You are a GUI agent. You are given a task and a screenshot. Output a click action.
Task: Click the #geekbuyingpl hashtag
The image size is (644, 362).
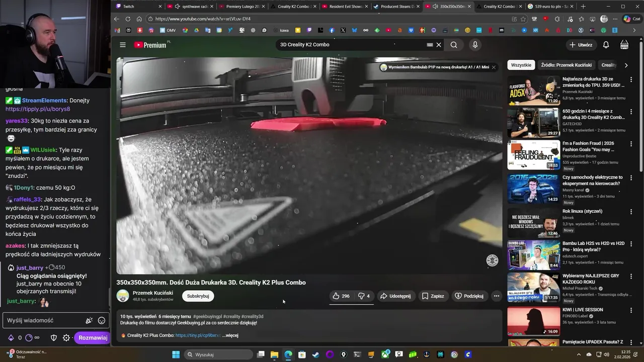(208, 316)
